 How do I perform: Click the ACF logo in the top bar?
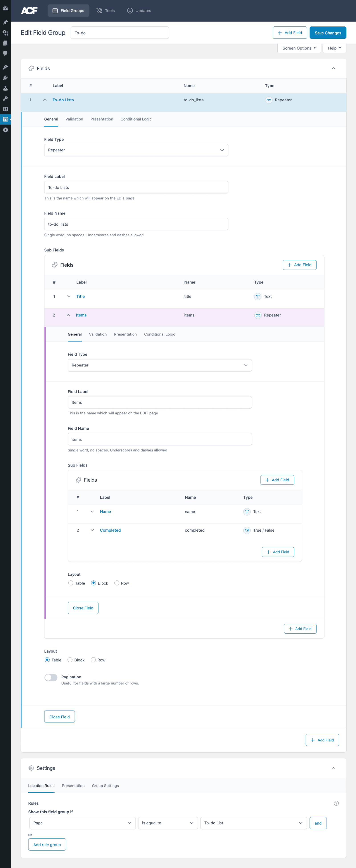29,10
